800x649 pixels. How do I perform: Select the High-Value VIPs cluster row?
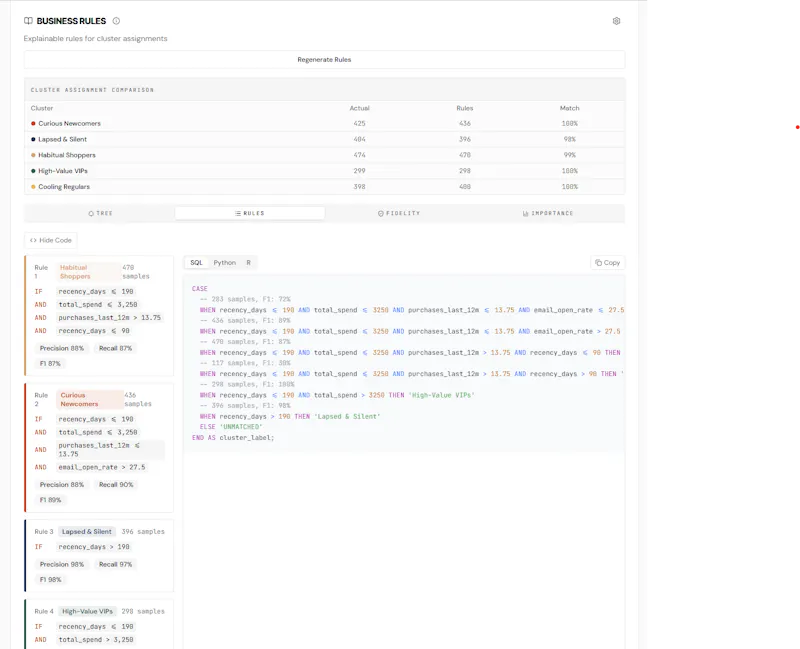[x=324, y=171]
